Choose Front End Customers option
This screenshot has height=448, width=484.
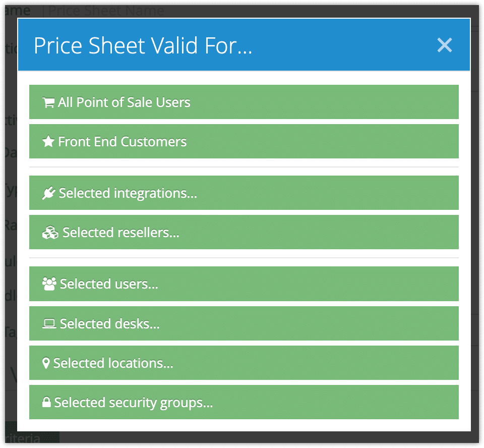[244, 141]
